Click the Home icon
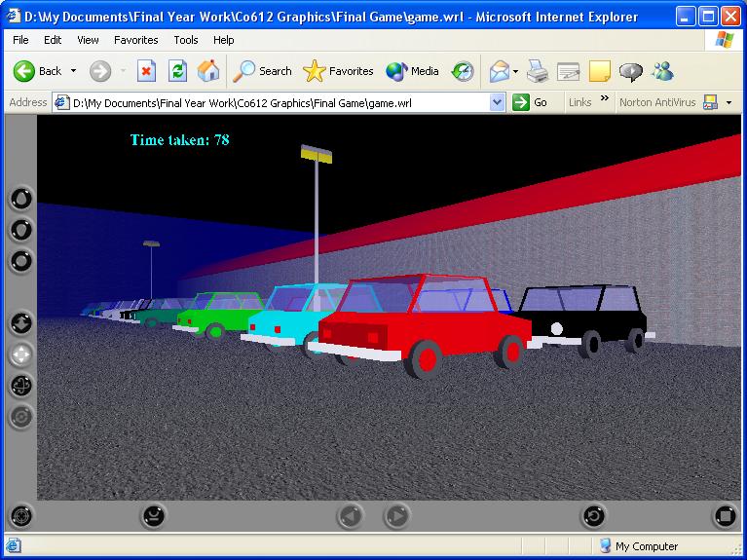This screenshot has height=560, width=747. tap(208, 71)
